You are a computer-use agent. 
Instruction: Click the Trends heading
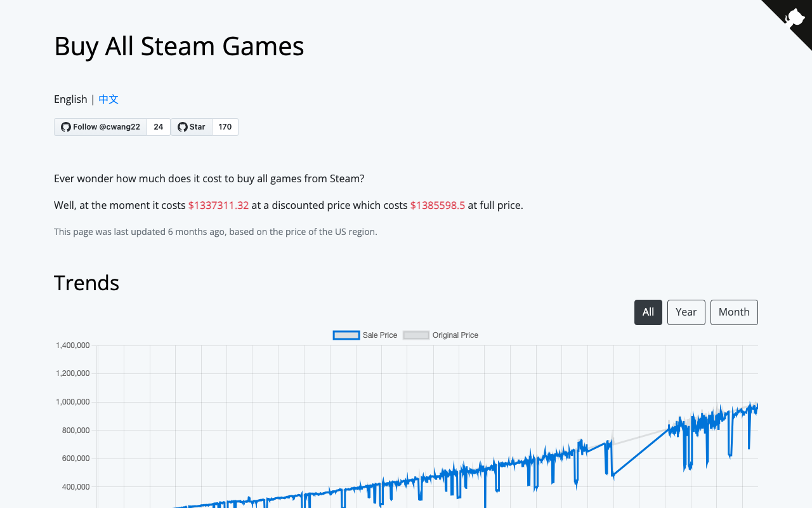(x=86, y=283)
